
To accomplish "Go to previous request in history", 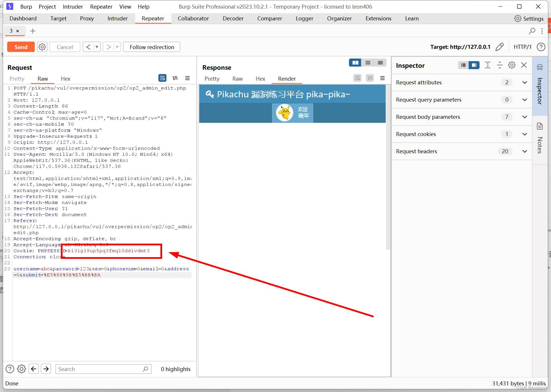I will tap(88, 47).
